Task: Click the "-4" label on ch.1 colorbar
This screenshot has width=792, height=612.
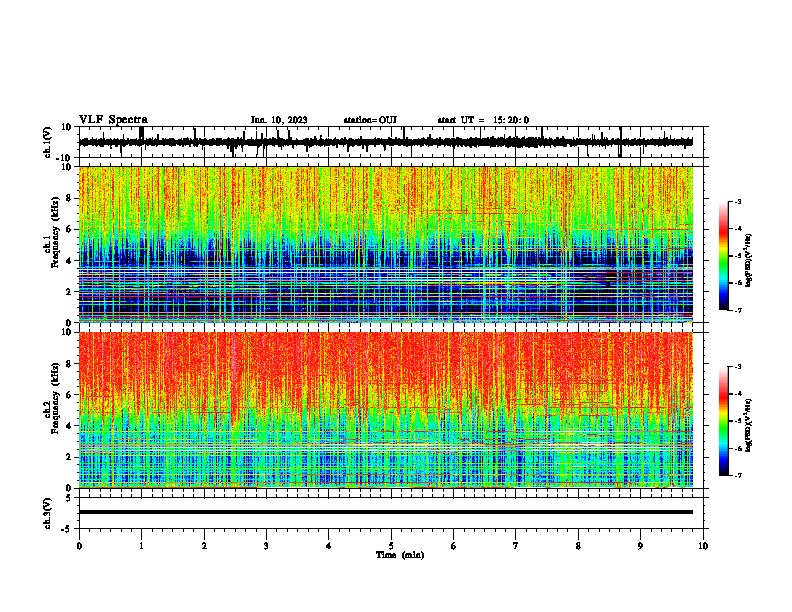Action: coord(737,229)
